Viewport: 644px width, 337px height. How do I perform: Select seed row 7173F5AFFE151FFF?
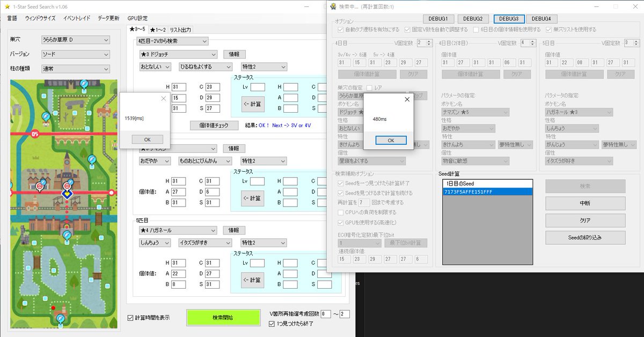tap(487, 192)
